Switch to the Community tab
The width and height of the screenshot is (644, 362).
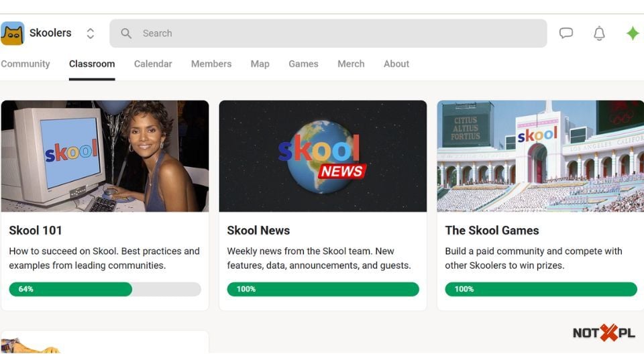pos(25,64)
